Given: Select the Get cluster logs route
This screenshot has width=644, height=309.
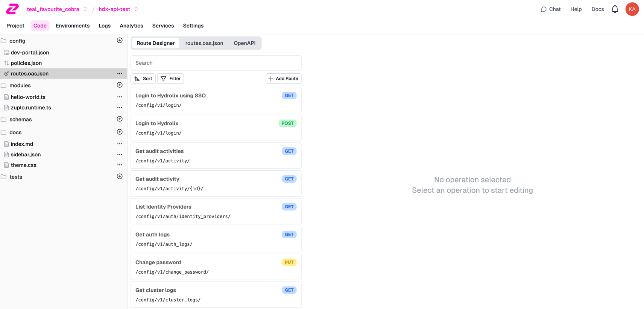Looking at the screenshot, I should (x=216, y=295).
